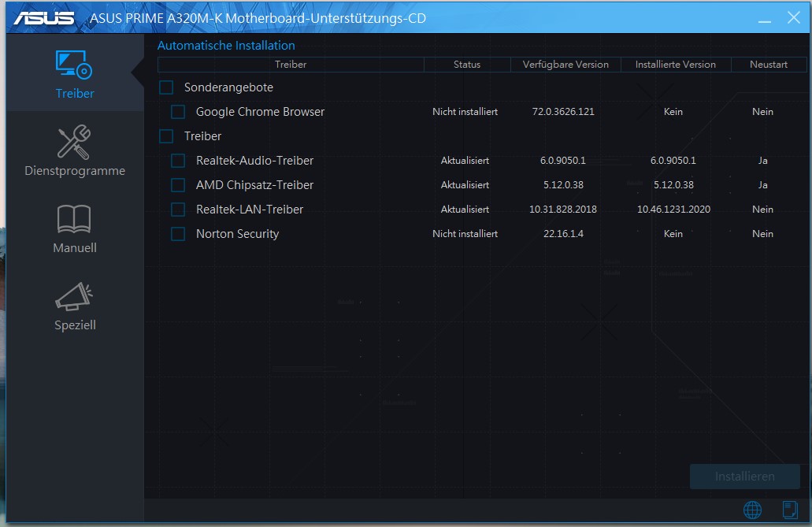Click the ASUS logo
This screenshot has width=812, height=527.
click(x=44, y=18)
